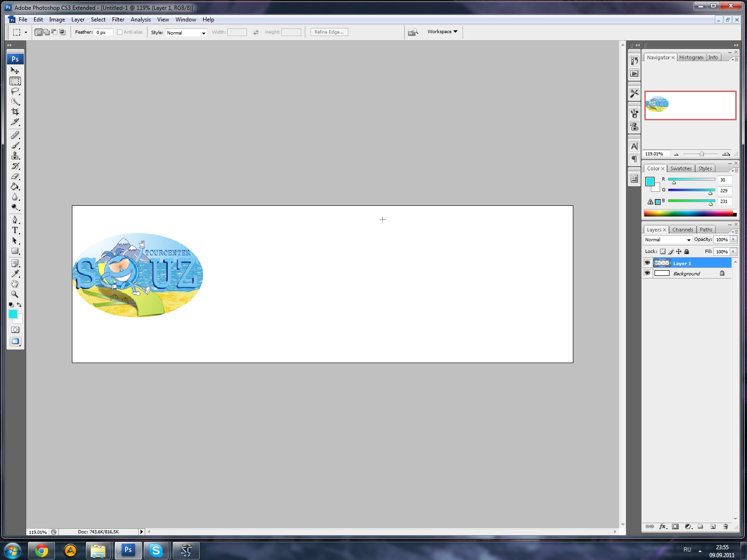
Task: Reset default foreground and background colors
Action: point(11,305)
